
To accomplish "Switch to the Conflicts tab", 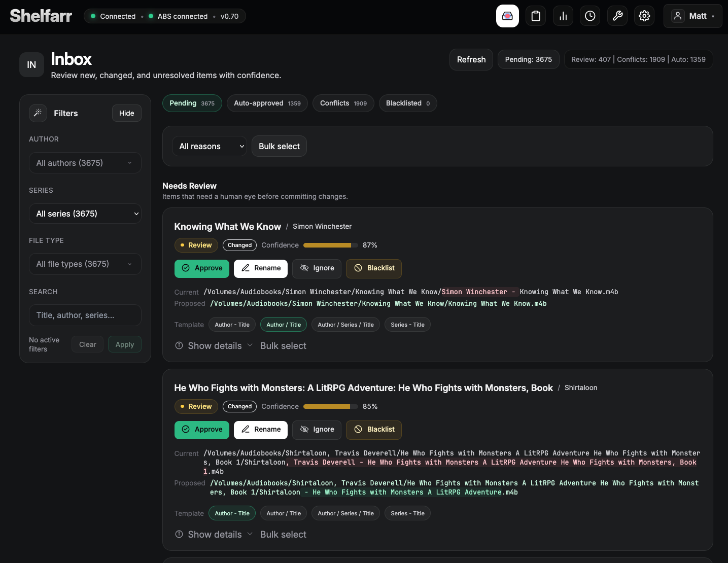I will pos(343,103).
